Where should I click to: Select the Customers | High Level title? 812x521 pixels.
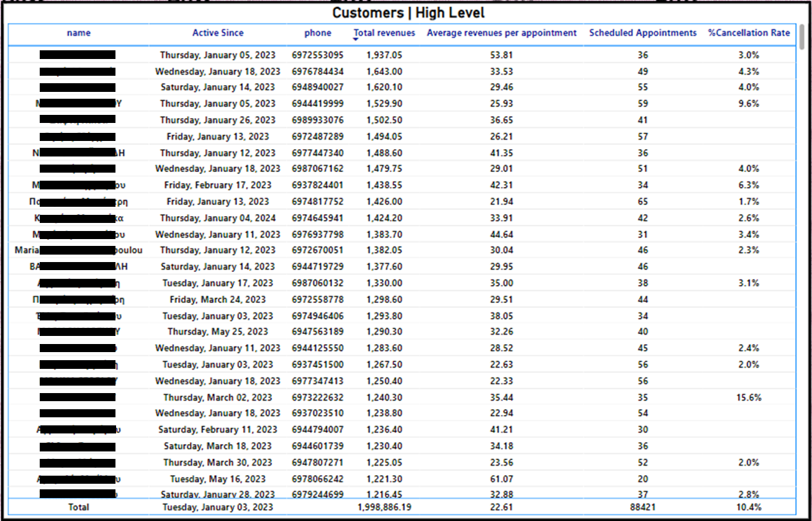(408, 13)
